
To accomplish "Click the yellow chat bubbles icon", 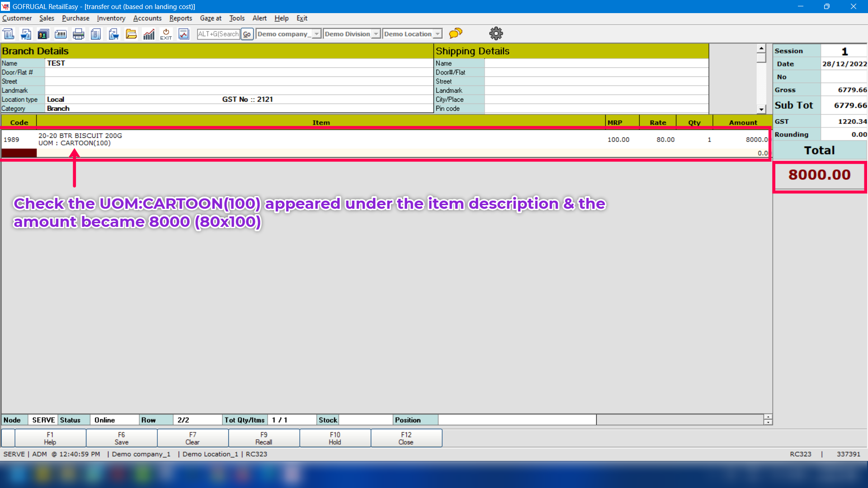I will (456, 33).
